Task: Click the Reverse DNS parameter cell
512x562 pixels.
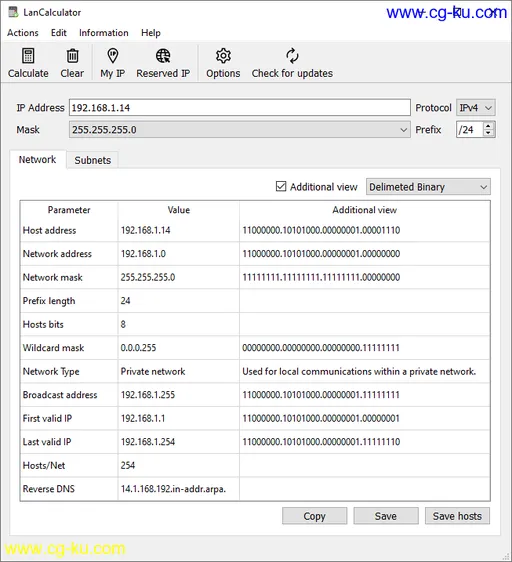Action: (x=69, y=489)
